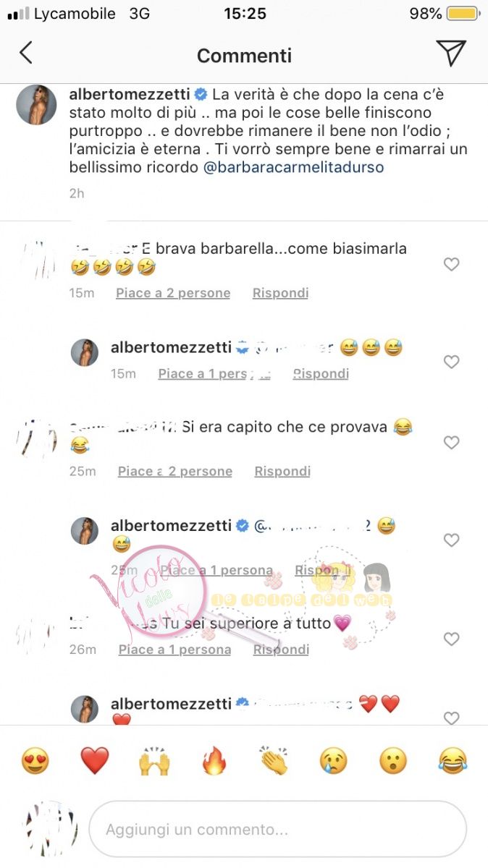Screen dimensions: 488x868
Task: Insert the red heart emoji reaction
Action: click(x=95, y=761)
